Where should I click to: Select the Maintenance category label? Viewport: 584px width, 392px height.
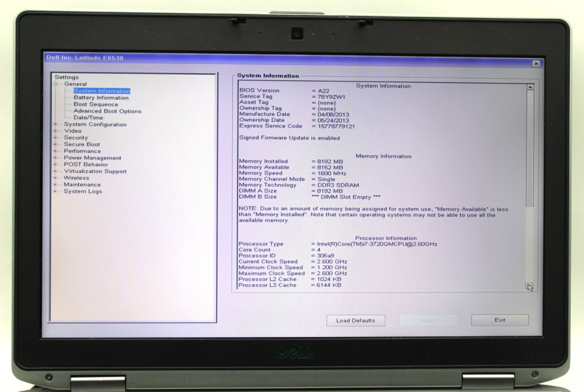(x=82, y=184)
